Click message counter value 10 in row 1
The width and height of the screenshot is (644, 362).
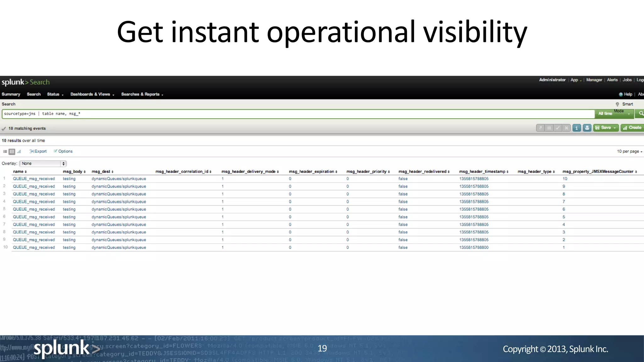point(565,179)
